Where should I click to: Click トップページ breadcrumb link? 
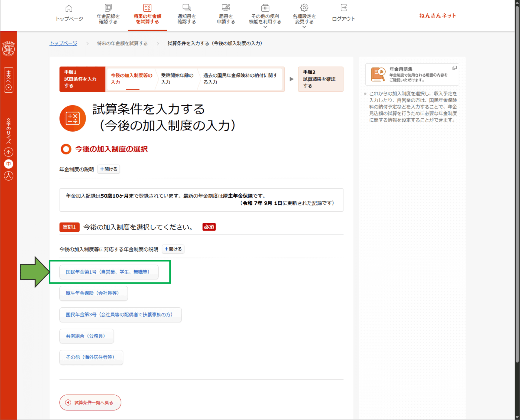coord(63,43)
